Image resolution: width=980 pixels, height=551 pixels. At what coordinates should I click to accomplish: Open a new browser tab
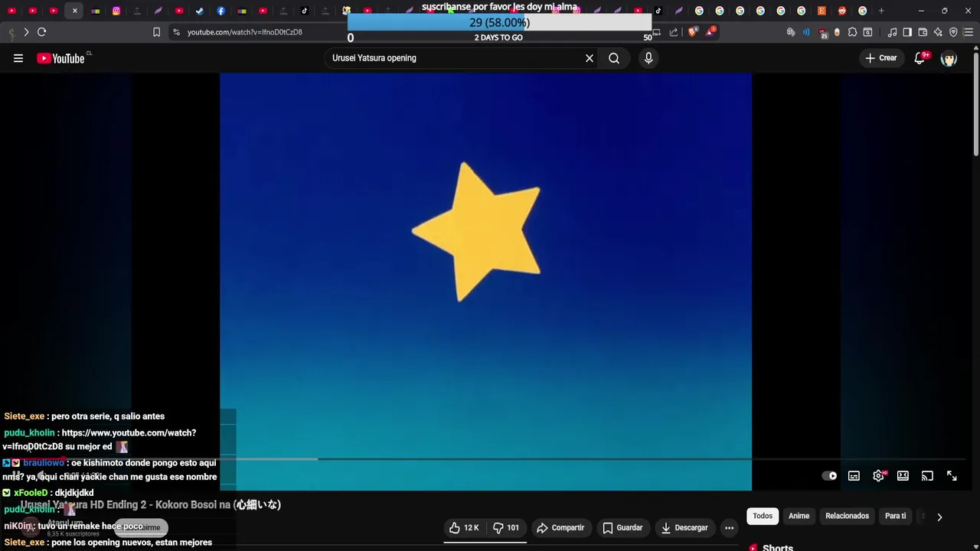tap(881, 11)
